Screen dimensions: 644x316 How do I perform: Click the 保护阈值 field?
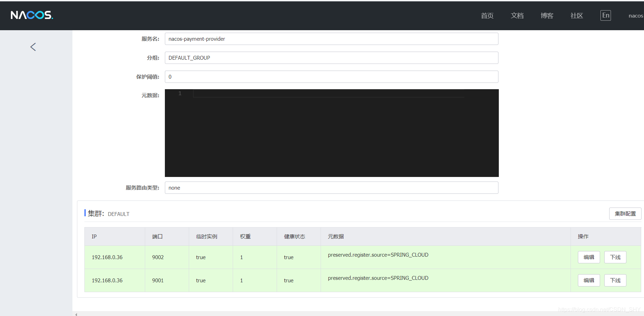[331, 77]
